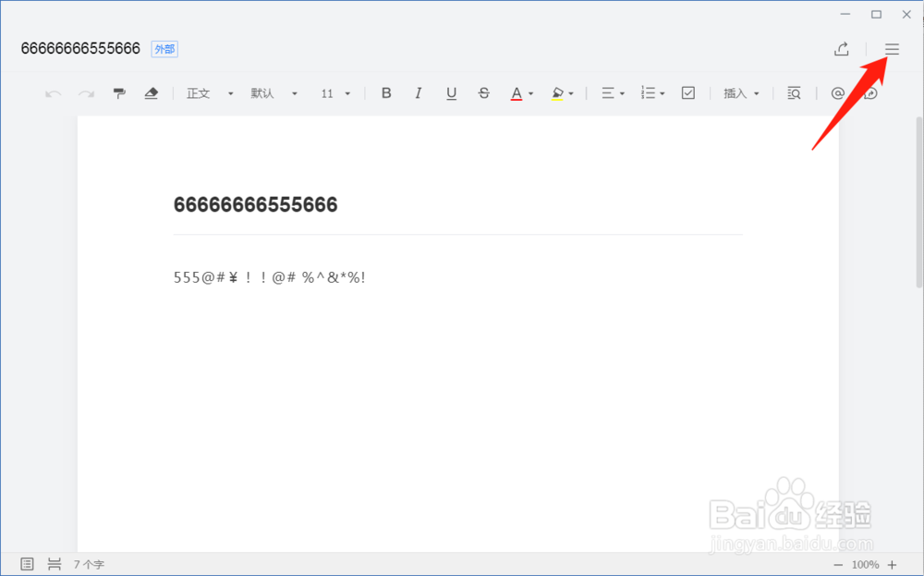Screen dimensions: 924x576
Task: Zoom in with the plus button
Action: coord(893,565)
